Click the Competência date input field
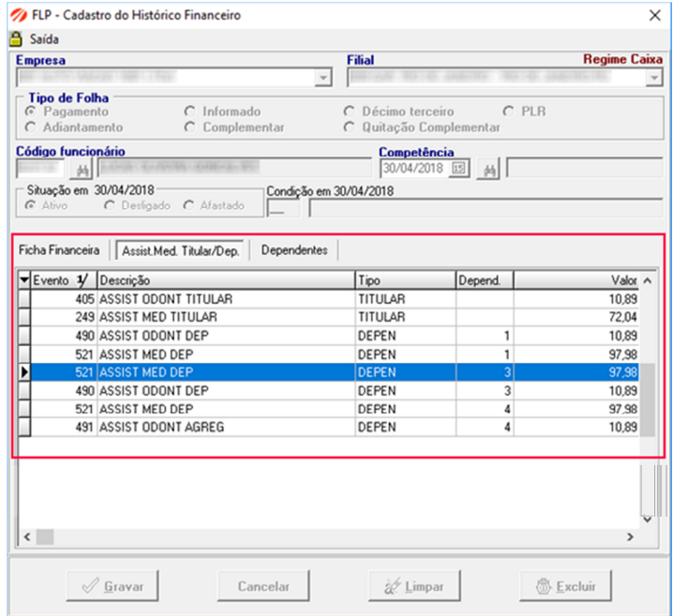Screen dimensions: 673x616 coord(415,168)
